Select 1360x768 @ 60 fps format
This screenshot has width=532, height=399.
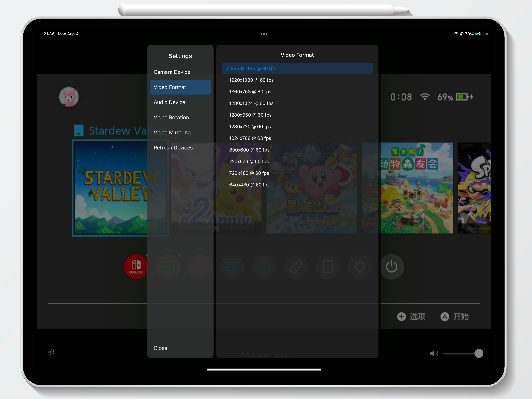[x=297, y=92]
